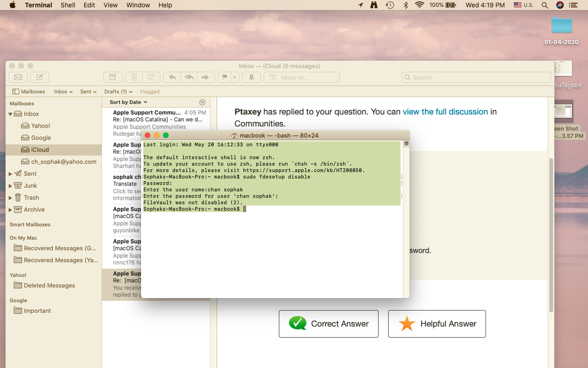The height and width of the screenshot is (368, 588).
Task: Reply to the selected message
Action: click(172, 77)
